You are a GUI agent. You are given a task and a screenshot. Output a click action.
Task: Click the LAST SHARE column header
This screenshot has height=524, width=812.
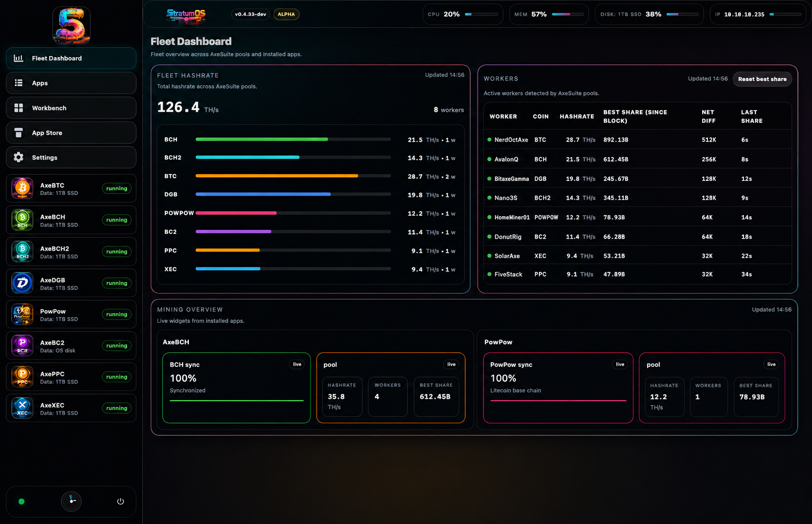coord(752,116)
